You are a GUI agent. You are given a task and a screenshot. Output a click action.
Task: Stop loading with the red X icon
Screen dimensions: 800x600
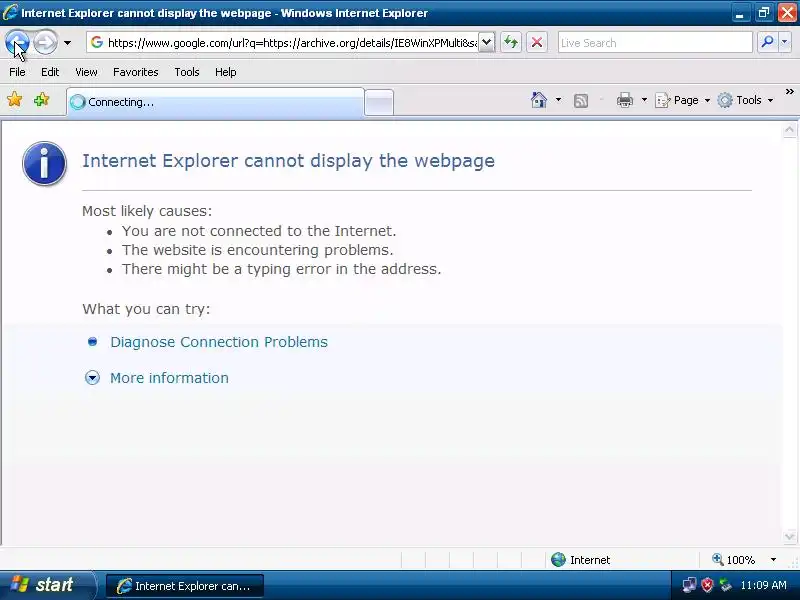[x=537, y=42]
